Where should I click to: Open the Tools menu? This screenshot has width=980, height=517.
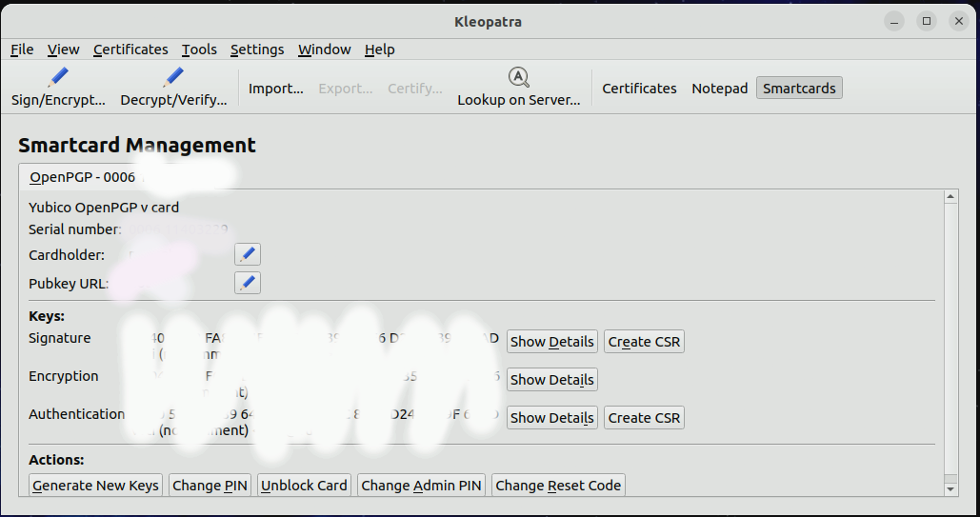click(199, 50)
